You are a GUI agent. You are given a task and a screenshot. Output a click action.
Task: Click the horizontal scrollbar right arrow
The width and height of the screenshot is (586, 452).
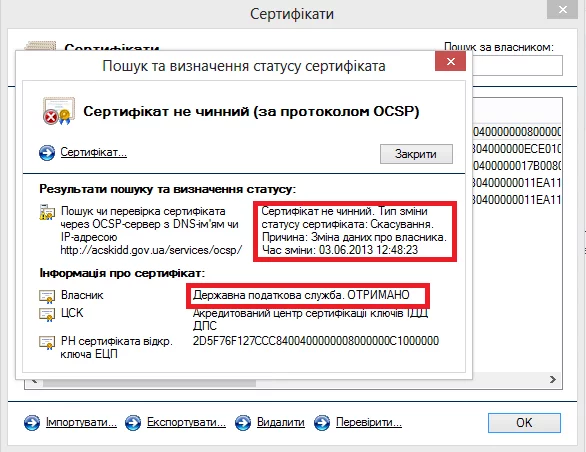(x=553, y=379)
